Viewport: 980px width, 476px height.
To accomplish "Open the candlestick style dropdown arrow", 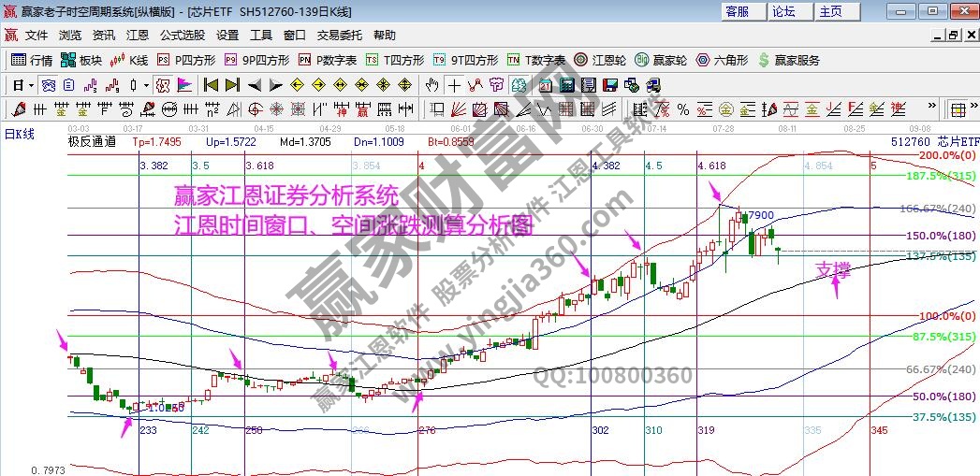I will point(145,85).
